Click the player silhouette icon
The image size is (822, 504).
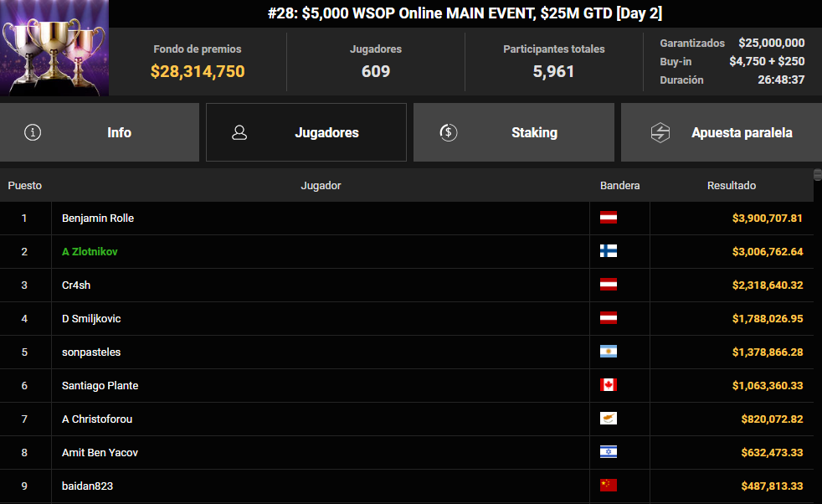point(239,132)
